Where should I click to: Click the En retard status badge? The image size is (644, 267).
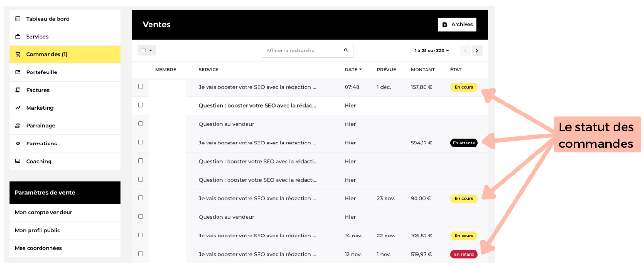pos(464,254)
